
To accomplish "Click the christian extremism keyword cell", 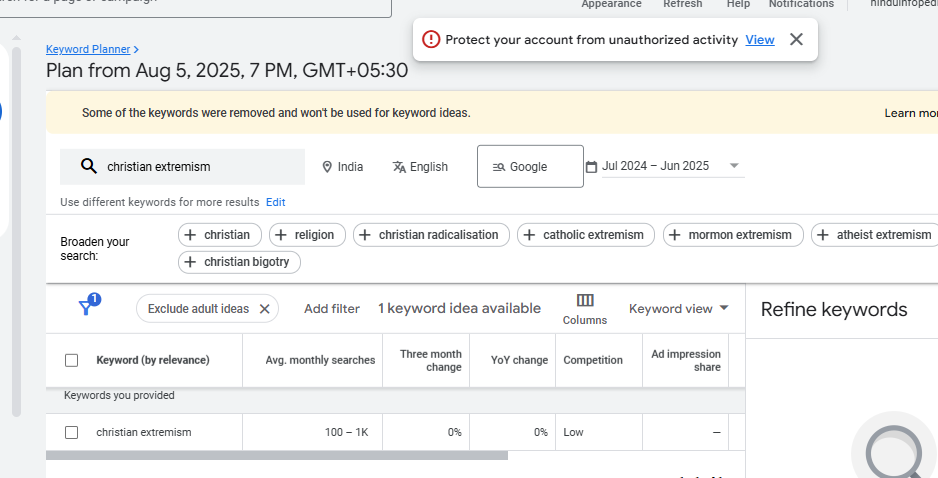I will 144,432.
